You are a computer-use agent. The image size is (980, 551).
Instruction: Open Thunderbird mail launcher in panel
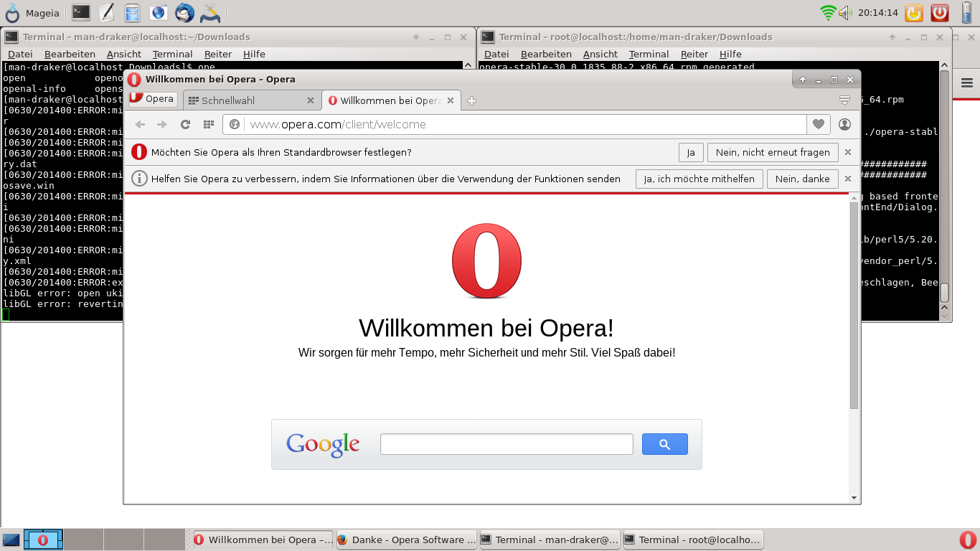click(x=184, y=12)
